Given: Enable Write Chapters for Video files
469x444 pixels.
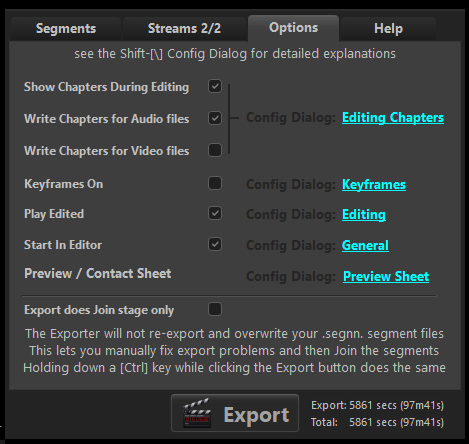Looking at the screenshot, I should coord(215,150).
